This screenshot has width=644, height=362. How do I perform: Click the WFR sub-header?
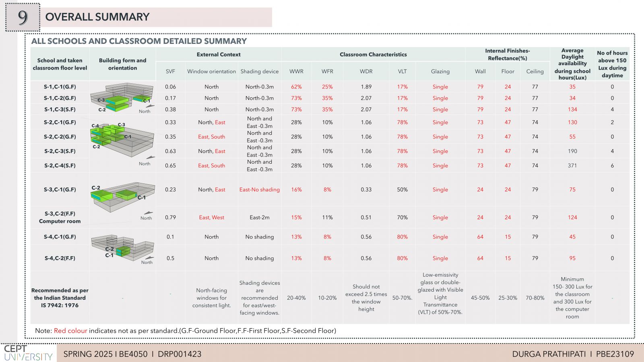tap(327, 71)
